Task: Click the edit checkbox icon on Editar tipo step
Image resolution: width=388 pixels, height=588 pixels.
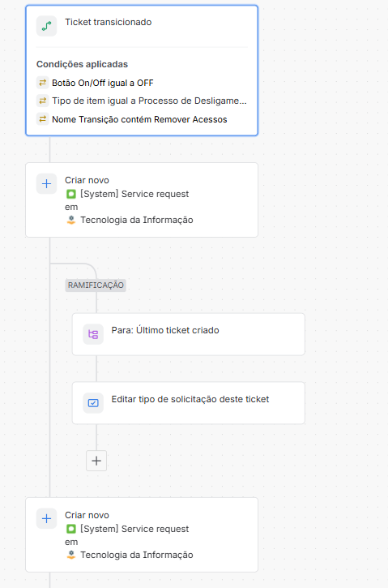Action: 93,403
